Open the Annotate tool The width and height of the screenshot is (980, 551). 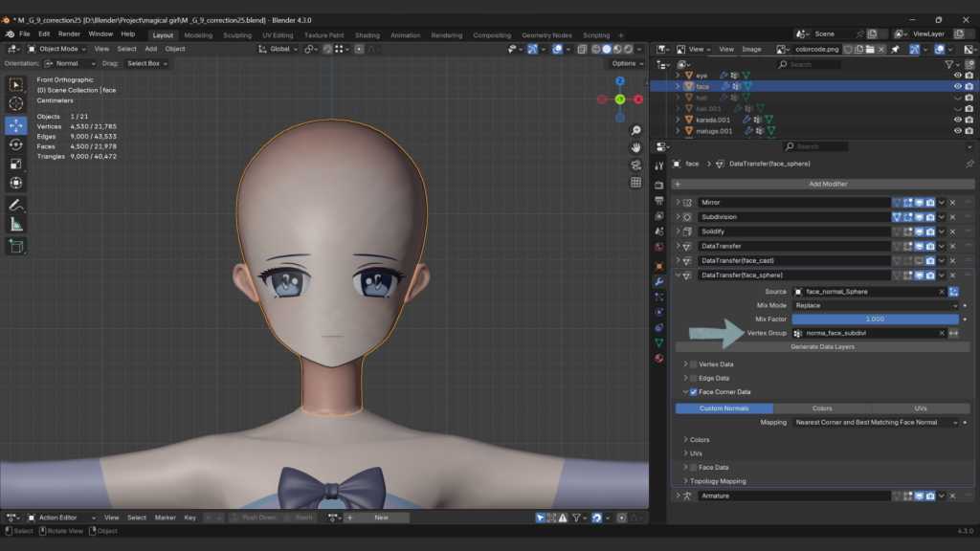coord(15,205)
